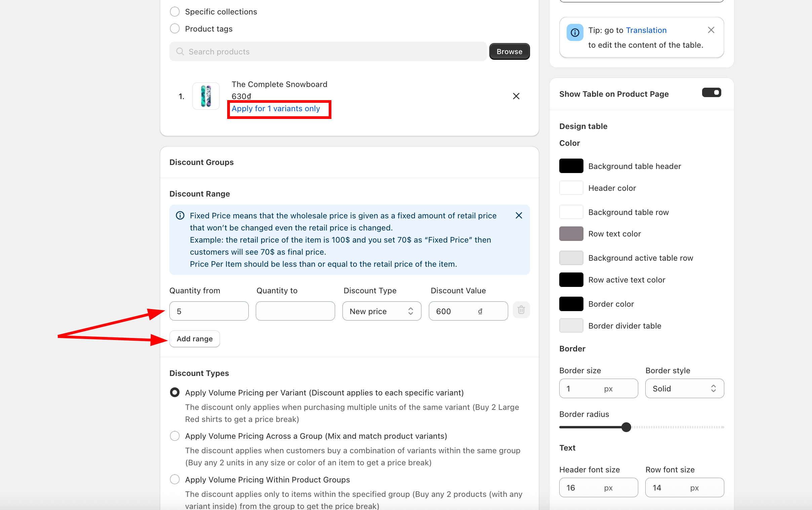Screen dimensions: 812x510
Task: Close the Translation tip box
Action: tap(711, 30)
